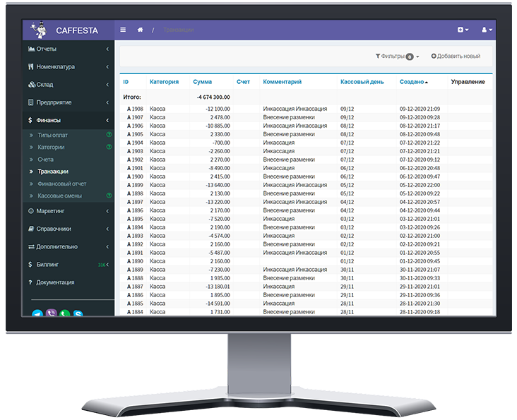Click Касса cell in row A 1893
Viewport: 517px width, 420px height.
tap(158, 236)
